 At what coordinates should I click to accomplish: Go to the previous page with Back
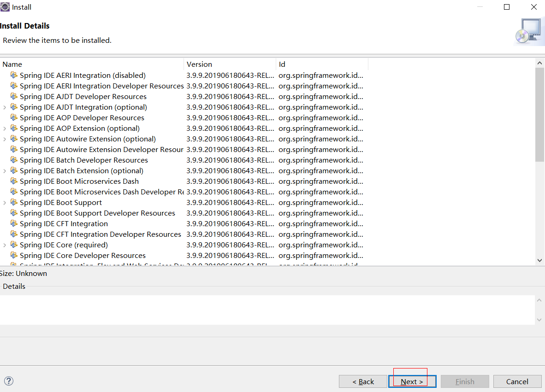coord(363,381)
